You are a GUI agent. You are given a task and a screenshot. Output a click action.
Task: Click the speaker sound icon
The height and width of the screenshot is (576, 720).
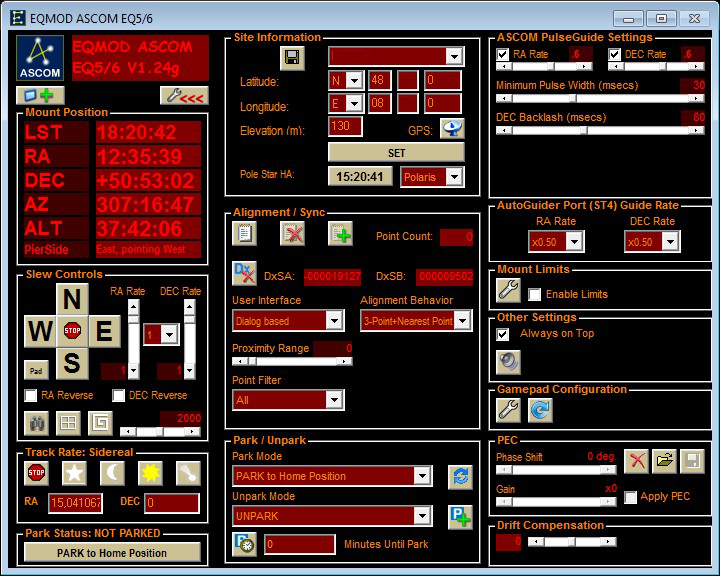tap(508, 362)
